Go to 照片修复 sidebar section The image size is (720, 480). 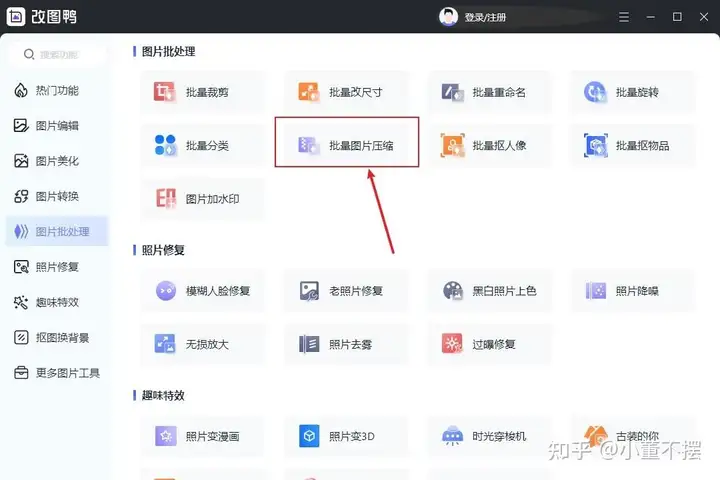click(56, 267)
